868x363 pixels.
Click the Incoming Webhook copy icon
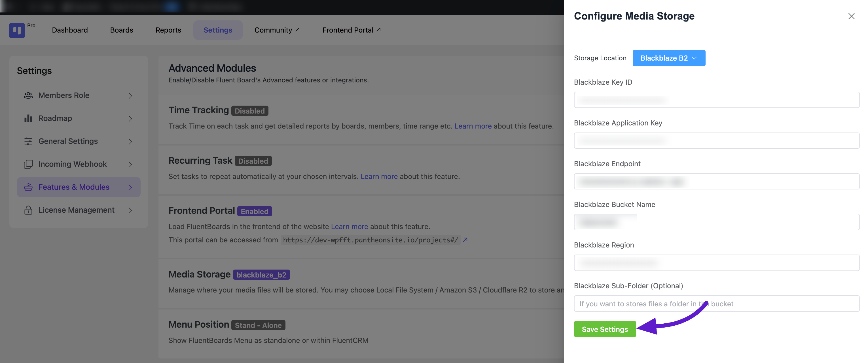click(28, 164)
